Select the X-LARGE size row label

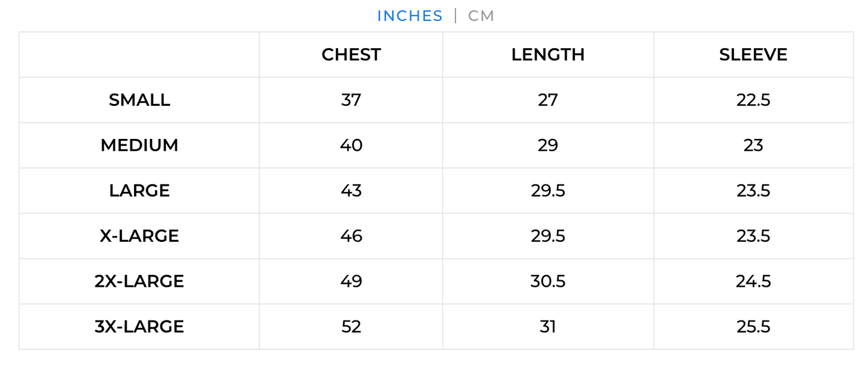139,236
